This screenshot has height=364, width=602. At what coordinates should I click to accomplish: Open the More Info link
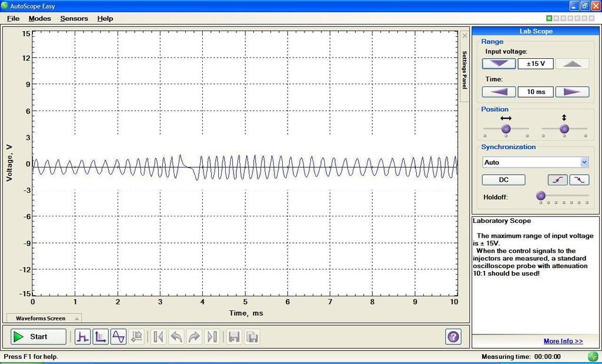click(x=563, y=341)
